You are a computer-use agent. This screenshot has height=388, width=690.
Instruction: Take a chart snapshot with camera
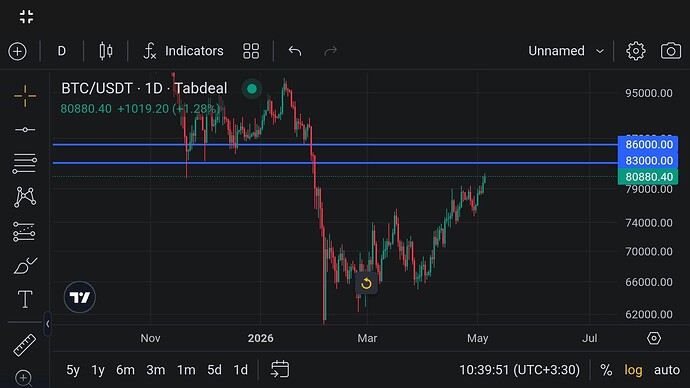[x=671, y=51]
